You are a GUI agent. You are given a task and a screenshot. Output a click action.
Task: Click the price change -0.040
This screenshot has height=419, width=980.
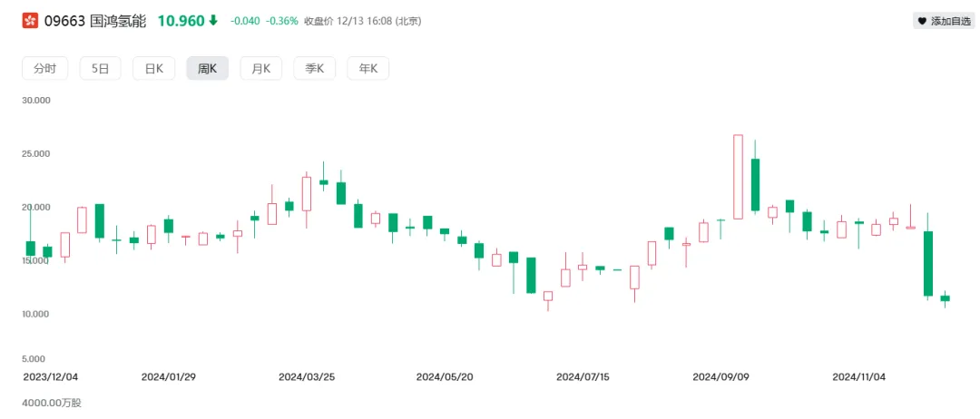[245, 21]
